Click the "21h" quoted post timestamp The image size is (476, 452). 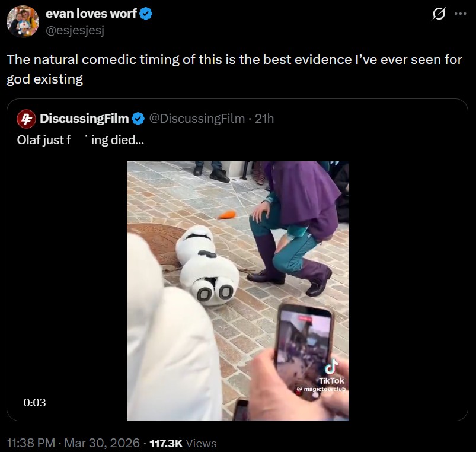tap(264, 119)
